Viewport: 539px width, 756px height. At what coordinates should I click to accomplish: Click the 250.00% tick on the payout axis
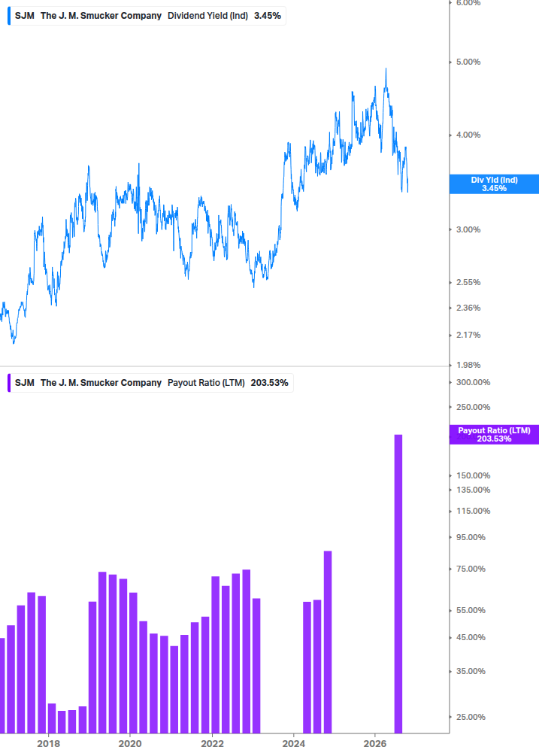tap(473, 407)
